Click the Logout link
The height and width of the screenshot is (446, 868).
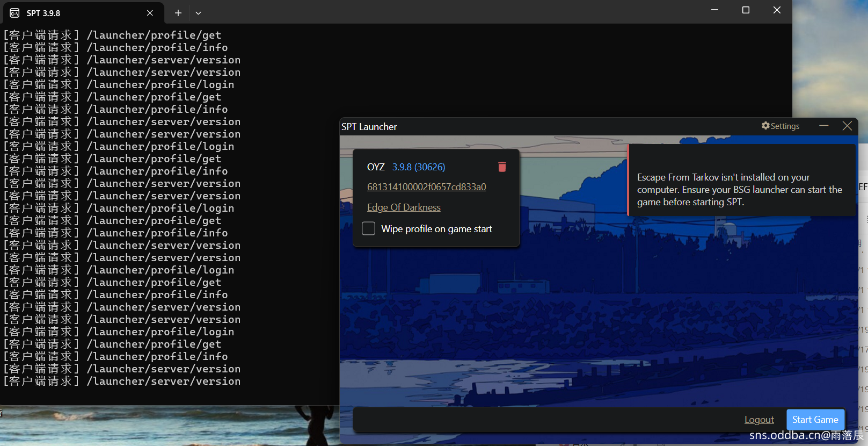(759, 420)
